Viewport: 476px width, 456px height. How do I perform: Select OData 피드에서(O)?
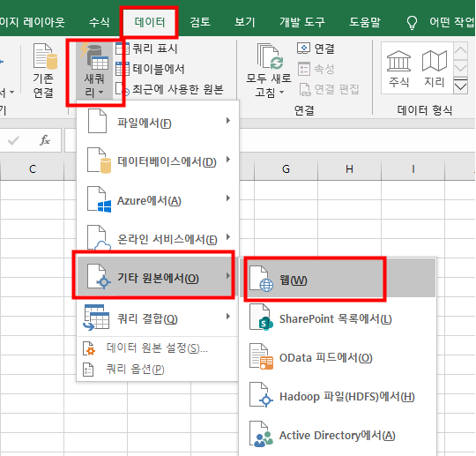[x=338, y=357]
